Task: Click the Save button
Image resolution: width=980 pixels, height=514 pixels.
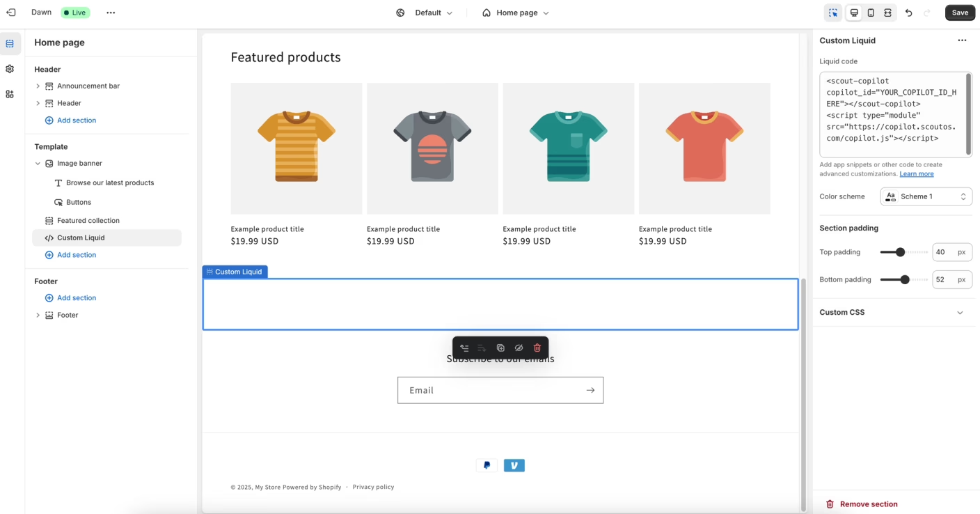Action: click(x=960, y=13)
